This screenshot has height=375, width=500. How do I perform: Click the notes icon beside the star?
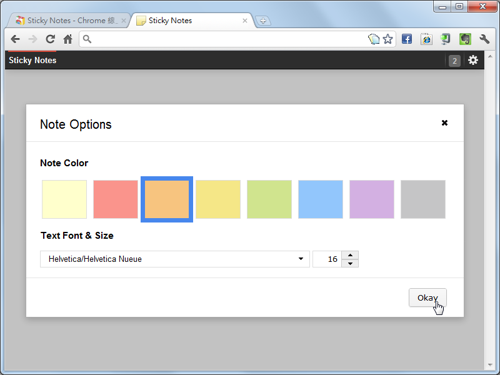tap(374, 39)
